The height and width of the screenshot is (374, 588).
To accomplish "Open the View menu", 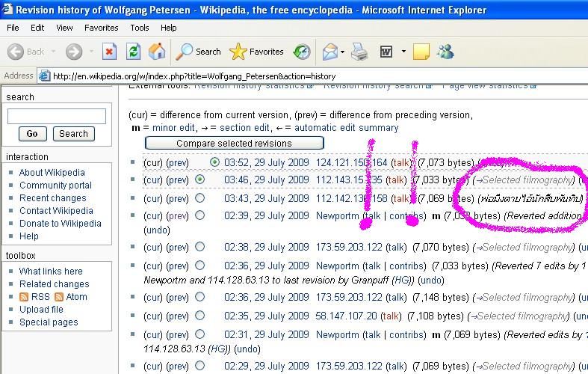I will pos(64,28).
